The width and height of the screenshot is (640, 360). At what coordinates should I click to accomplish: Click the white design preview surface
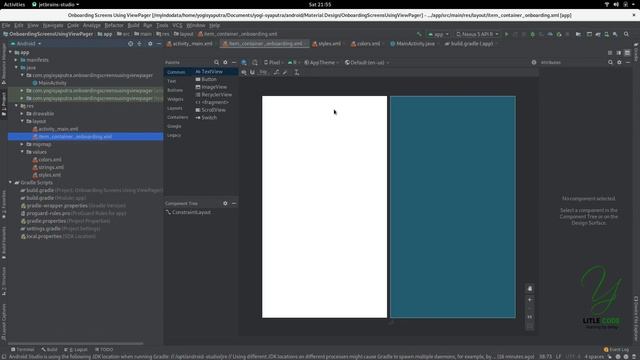pos(324,207)
